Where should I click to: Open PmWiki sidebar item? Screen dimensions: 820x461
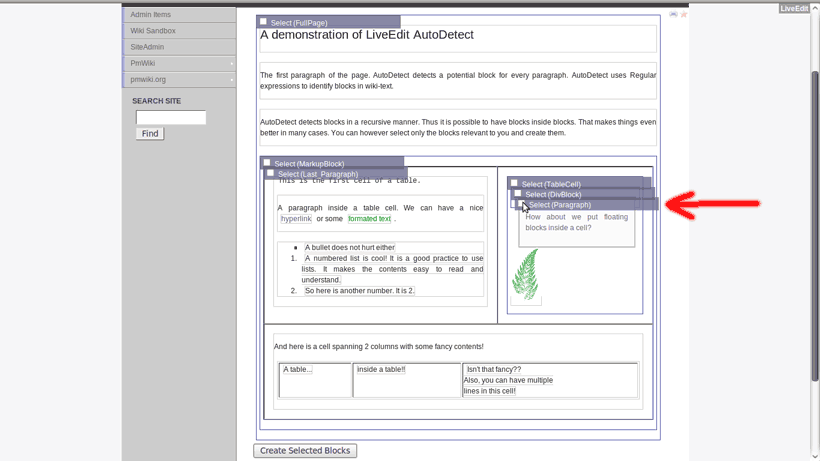tap(179, 63)
